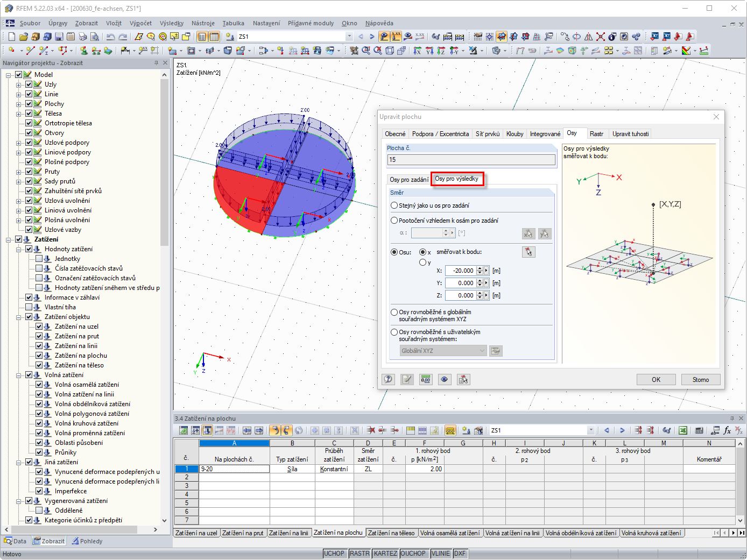Click the Excel export icon in table toolbar

point(683,430)
